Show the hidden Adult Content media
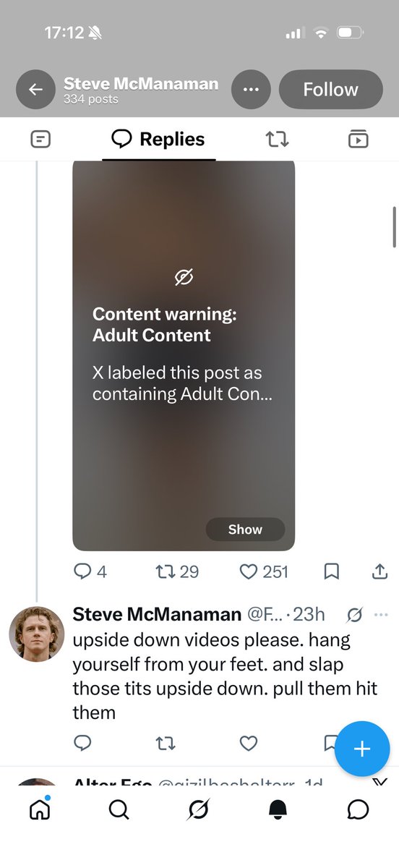 245,529
